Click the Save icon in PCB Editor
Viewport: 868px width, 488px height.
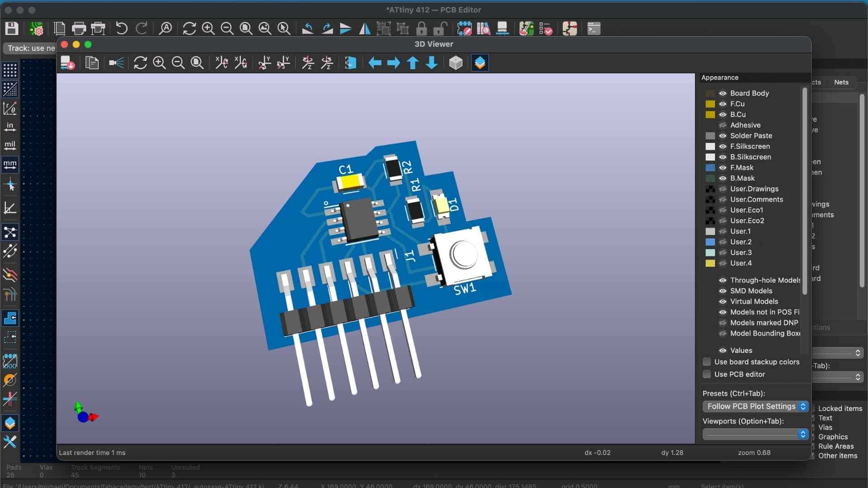click(12, 28)
